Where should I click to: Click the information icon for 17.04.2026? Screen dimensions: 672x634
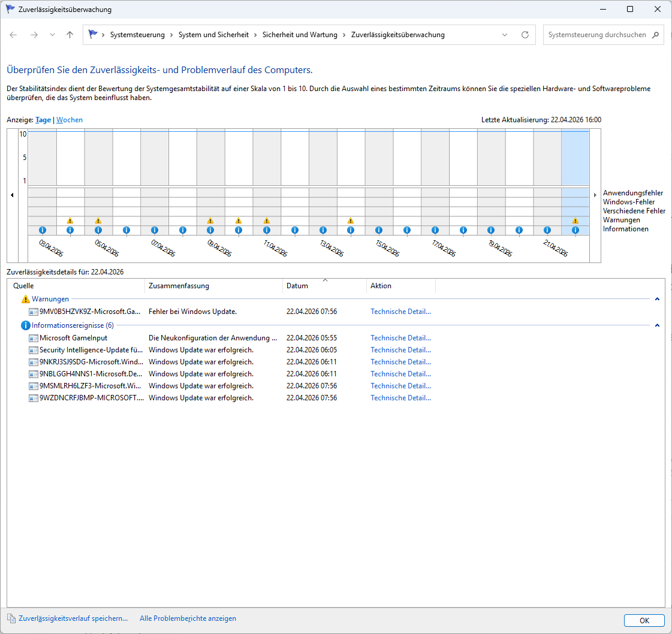coord(435,230)
